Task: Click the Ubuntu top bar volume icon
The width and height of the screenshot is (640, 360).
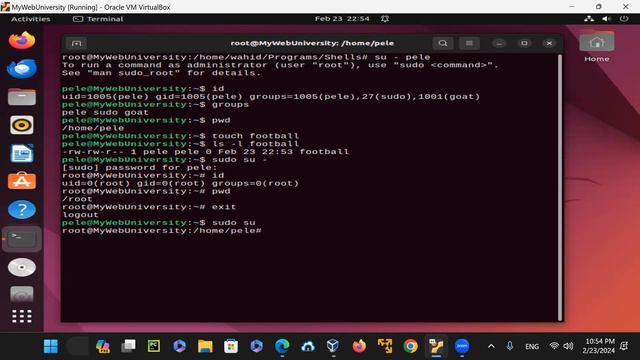Action: click(x=607, y=19)
